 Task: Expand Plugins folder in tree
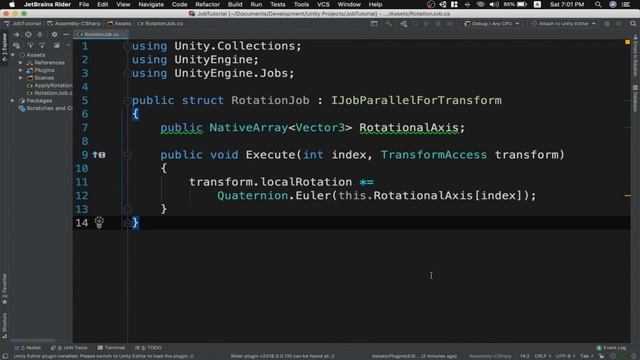pos(20,70)
